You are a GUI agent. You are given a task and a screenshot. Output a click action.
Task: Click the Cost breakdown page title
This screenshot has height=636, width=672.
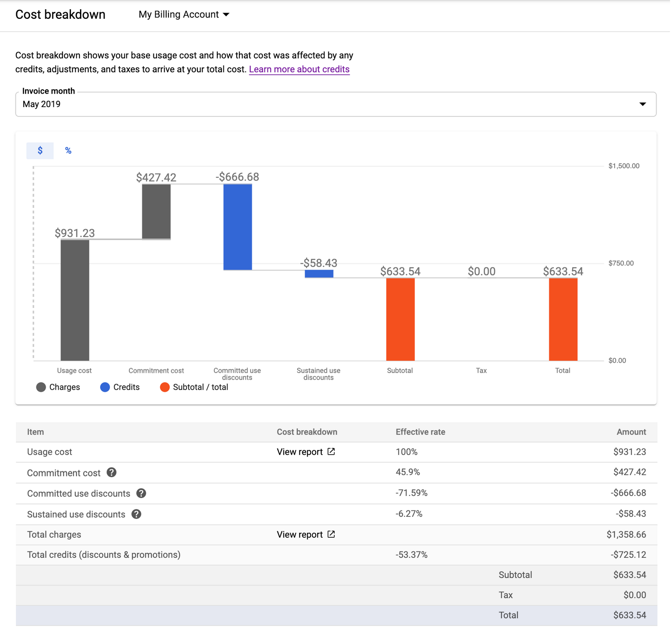pyautogui.click(x=61, y=14)
